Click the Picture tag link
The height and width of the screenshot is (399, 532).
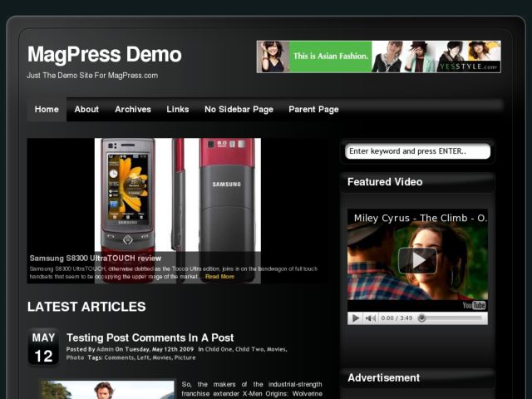click(185, 357)
